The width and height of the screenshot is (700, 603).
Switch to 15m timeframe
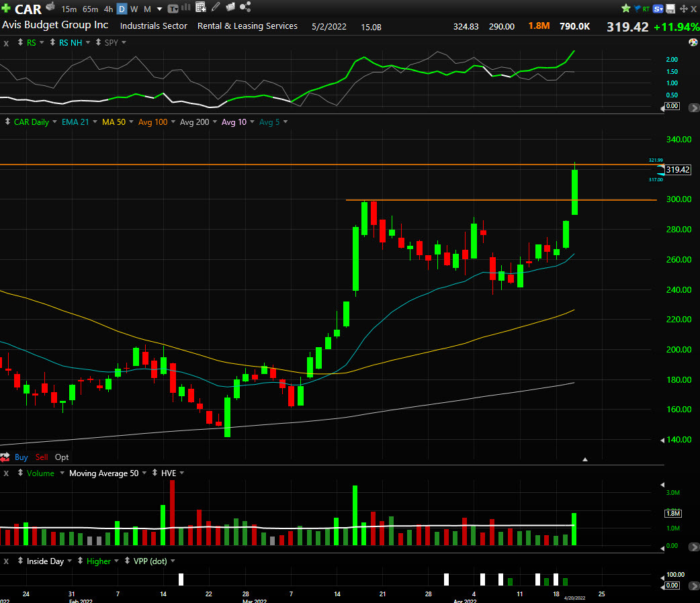click(x=69, y=9)
